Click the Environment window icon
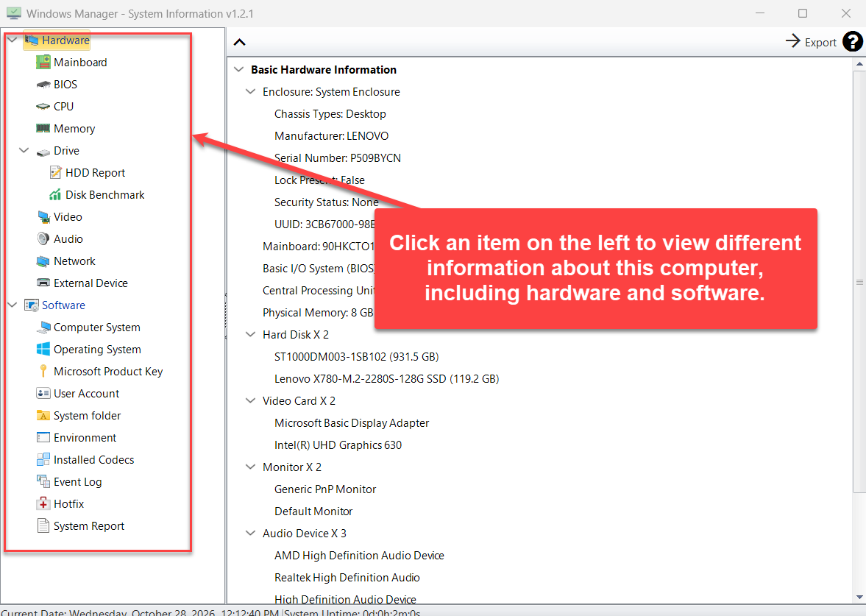 coord(43,438)
